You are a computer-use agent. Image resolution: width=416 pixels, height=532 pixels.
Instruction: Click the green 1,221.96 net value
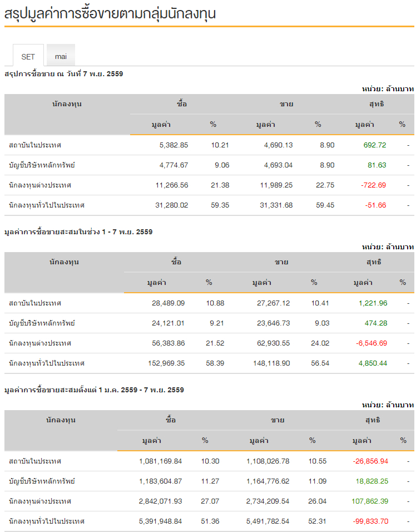[373, 303]
